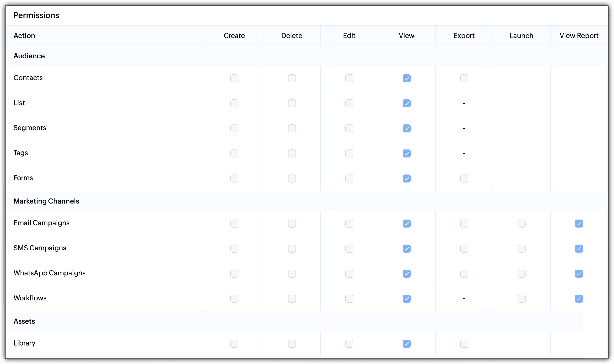The height and width of the screenshot is (364, 614).
Task: Check Export box for Library
Action: tap(464, 344)
